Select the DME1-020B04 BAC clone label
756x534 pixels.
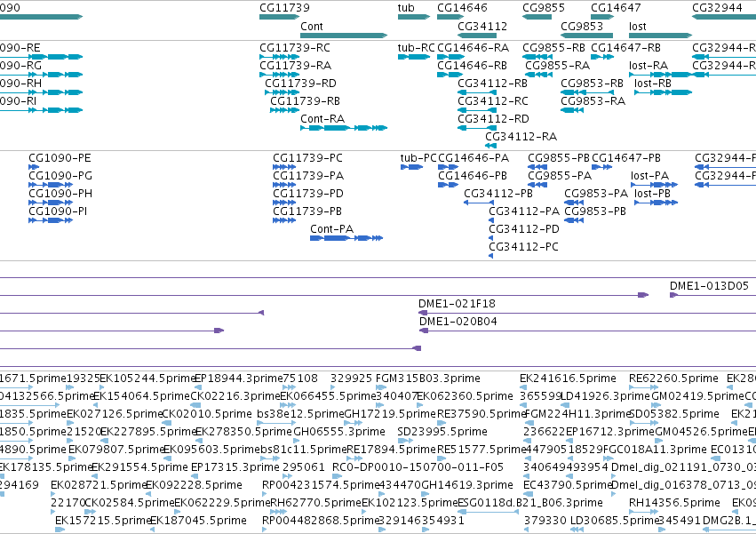(458, 322)
